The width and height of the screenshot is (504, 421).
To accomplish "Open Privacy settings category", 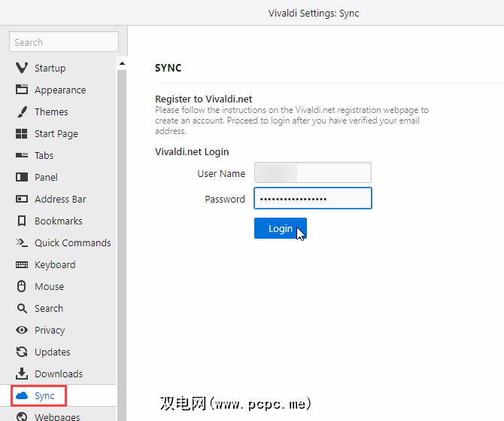I will (58, 330).
